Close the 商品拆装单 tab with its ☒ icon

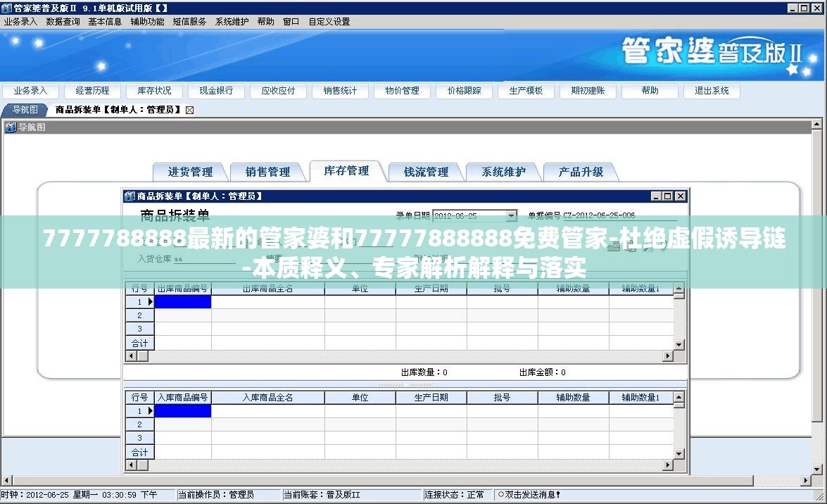pos(189,110)
